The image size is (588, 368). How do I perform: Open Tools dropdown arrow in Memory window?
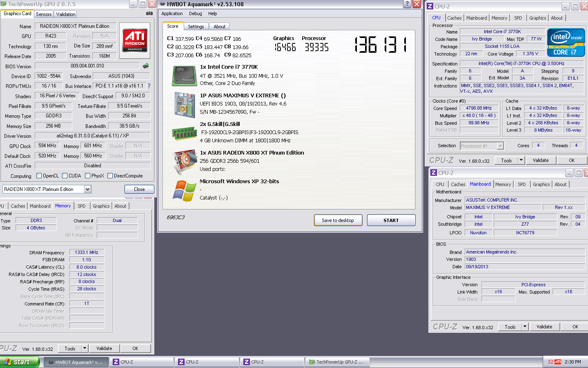point(85,348)
